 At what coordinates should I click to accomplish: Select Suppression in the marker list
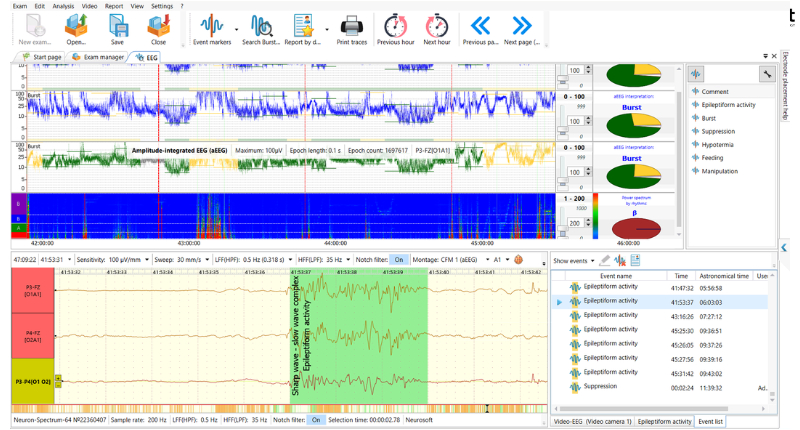click(x=713, y=131)
